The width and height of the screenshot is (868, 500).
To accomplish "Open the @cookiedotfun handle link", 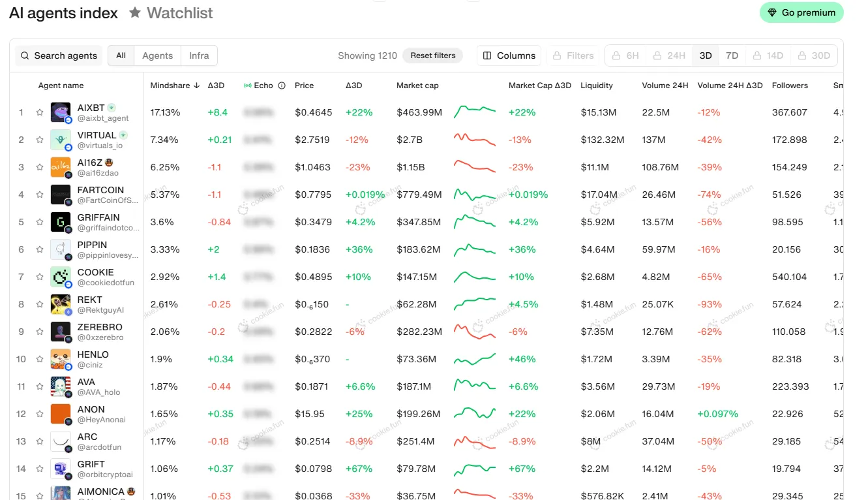I will 106,283.
